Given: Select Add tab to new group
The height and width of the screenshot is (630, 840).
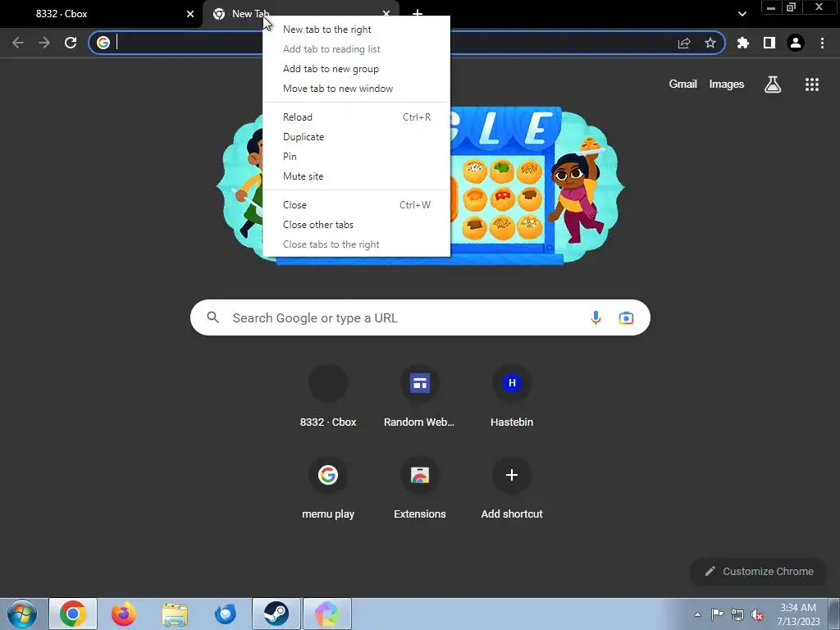Looking at the screenshot, I should tap(356, 69).
